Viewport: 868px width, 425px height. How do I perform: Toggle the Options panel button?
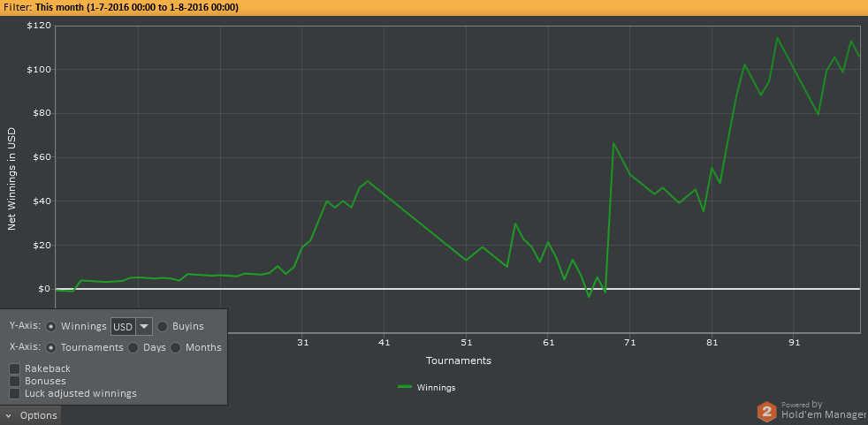click(x=30, y=415)
